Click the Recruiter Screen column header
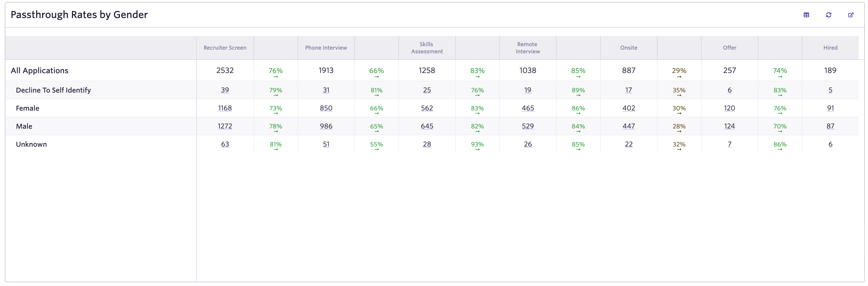868x286 pixels. pyautogui.click(x=225, y=48)
